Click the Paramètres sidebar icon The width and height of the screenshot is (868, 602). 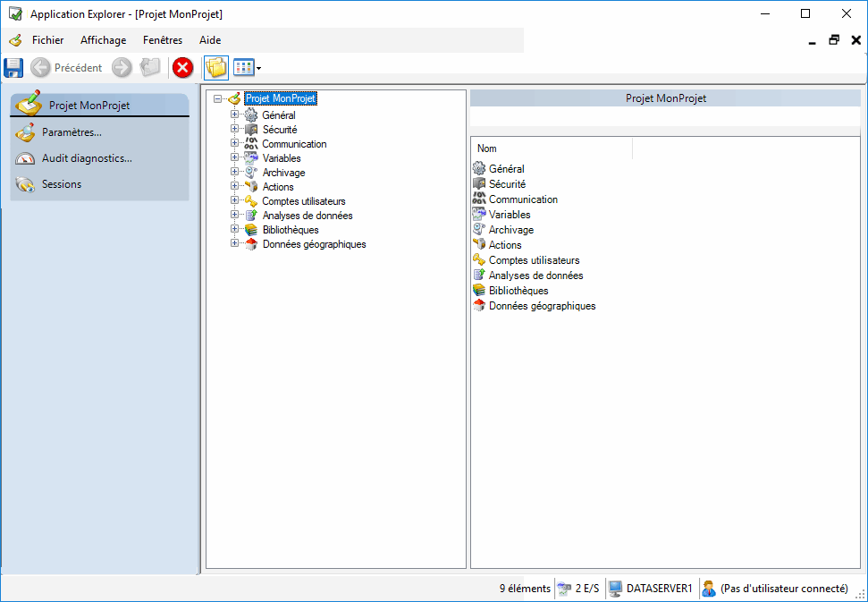(x=25, y=132)
